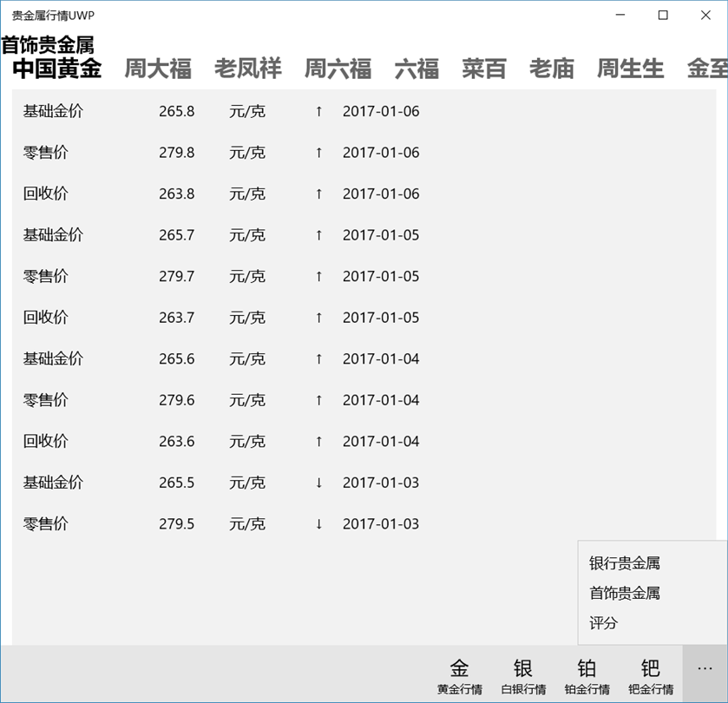Click the up arrow beside 265.8

click(x=318, y=111)
